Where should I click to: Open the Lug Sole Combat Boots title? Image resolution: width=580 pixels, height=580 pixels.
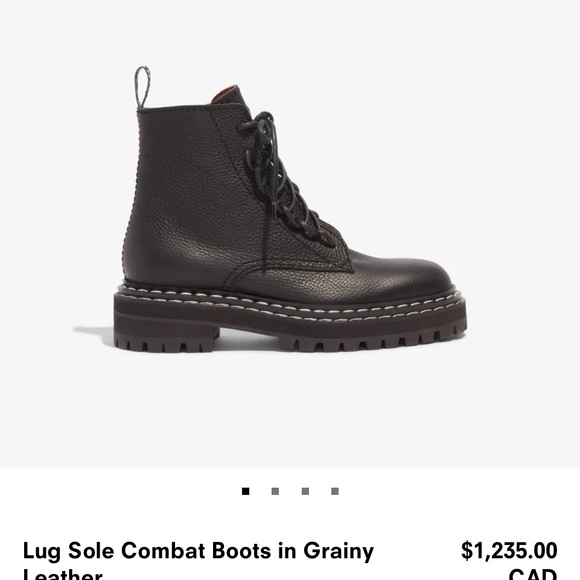pos(198,559)
